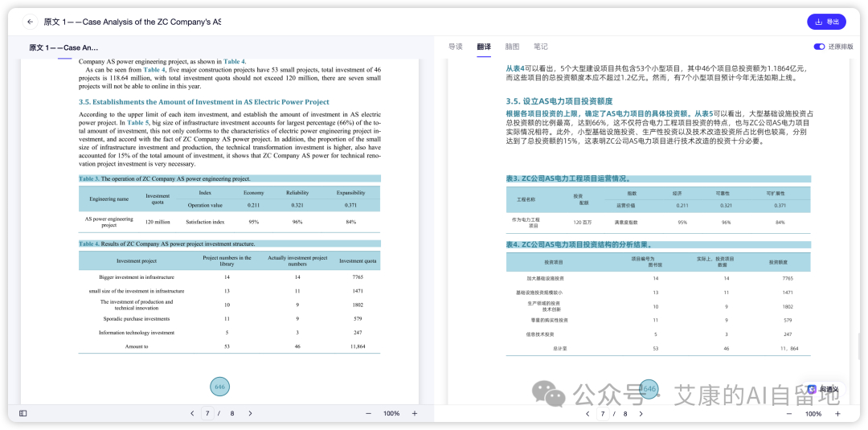Screen dimensions: 868x430
Task: Open the sidebar panel icon in the left footer
Action: 23,413
